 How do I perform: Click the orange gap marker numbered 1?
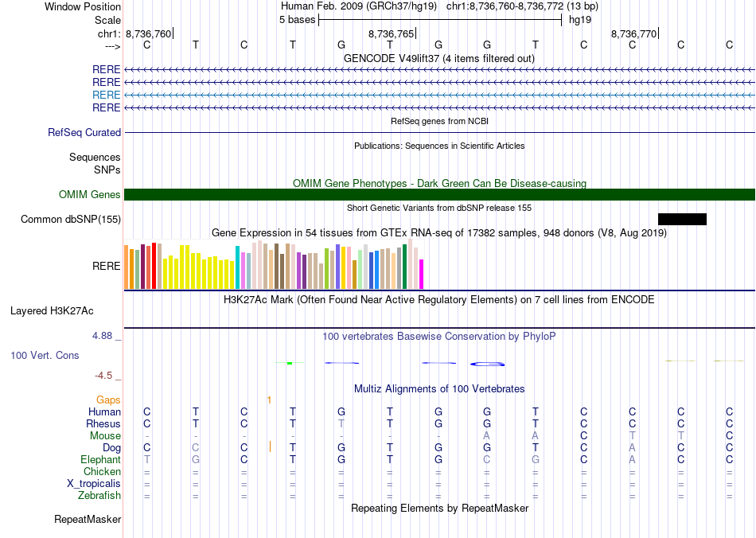269,400
